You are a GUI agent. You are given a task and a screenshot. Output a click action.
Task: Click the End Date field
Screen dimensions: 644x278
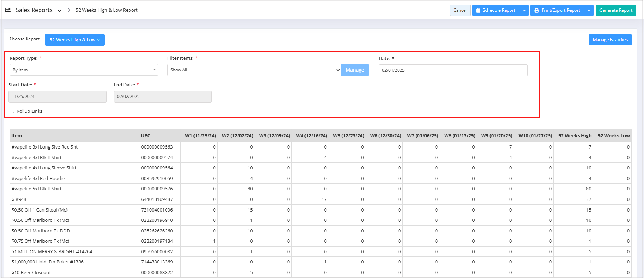click(x=163, y=97)
